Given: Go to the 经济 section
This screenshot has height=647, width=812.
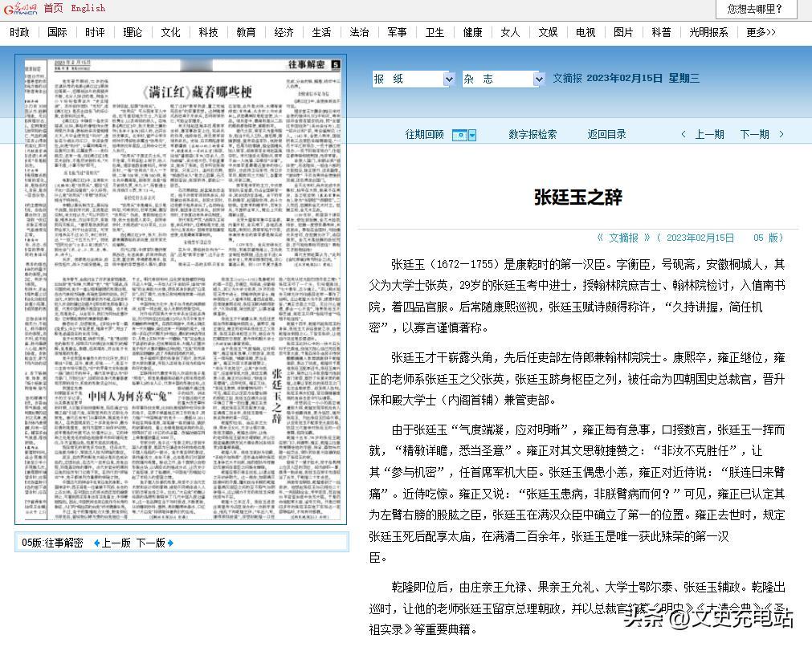Looking at the screenshot, I should [284, 32].
